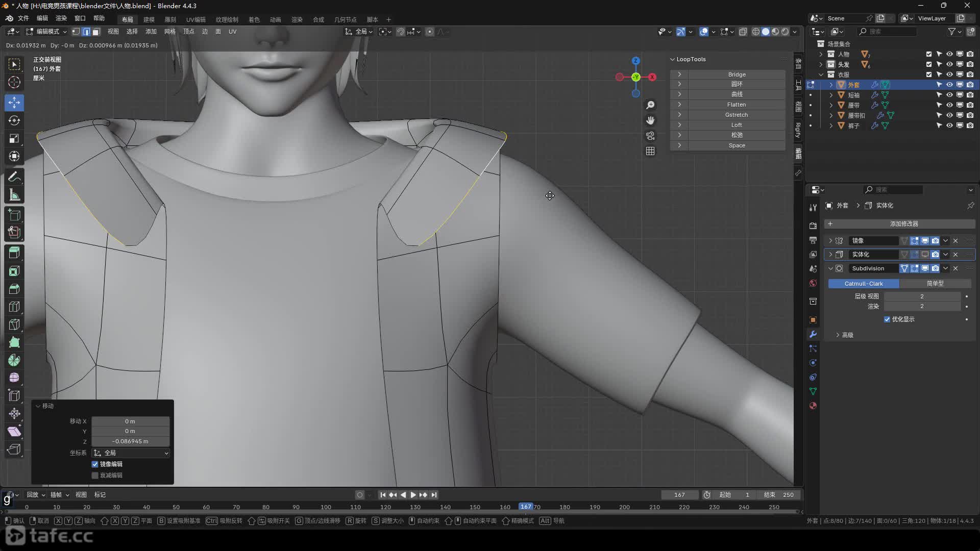
Task: Expand the 人物 collection in outliner
Action: point(821,54)
